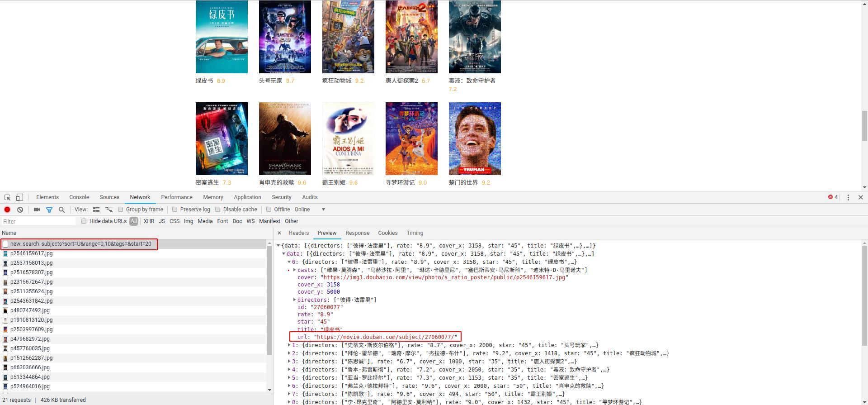Screen dimensions: 868x405
Task: Enable the Preserve log checkbox
Action: point(175,210)
